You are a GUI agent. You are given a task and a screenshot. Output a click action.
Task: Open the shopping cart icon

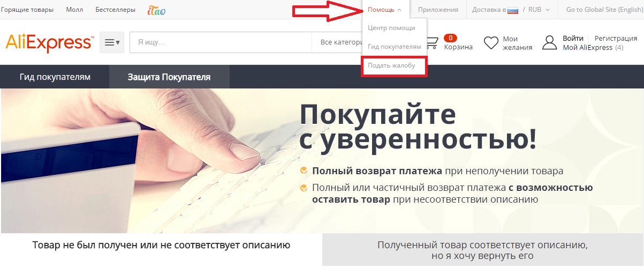[x=433, y=42]
